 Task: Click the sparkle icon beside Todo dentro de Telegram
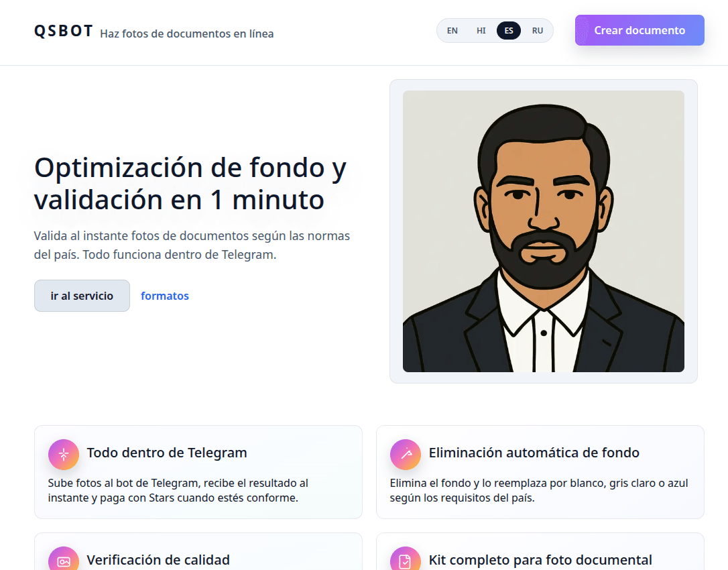[64, 455]
